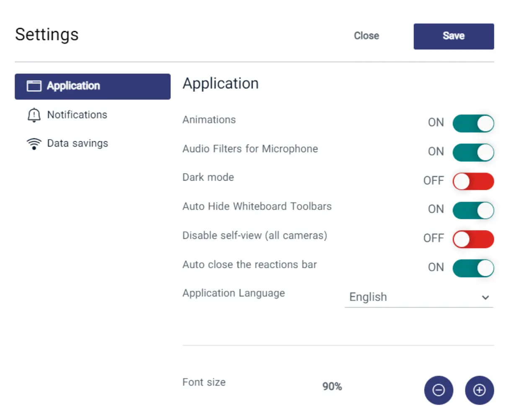Decrease font size with the minus button
This screenshot has height=420, width=532.
[438, 390]
